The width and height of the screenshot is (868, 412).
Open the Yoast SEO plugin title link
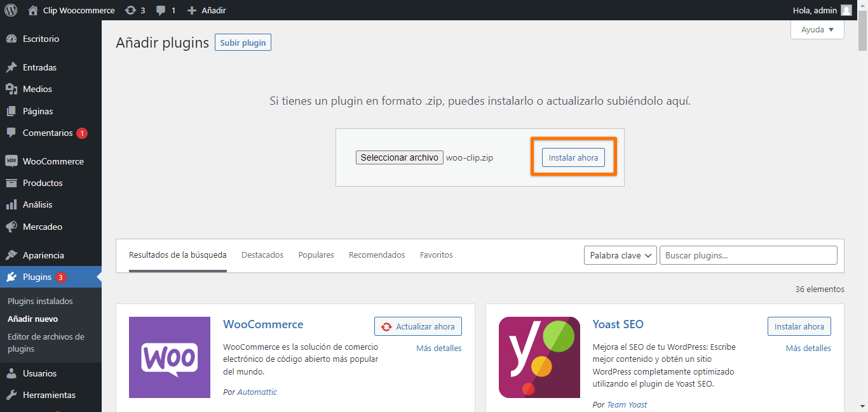coord(618,324)
